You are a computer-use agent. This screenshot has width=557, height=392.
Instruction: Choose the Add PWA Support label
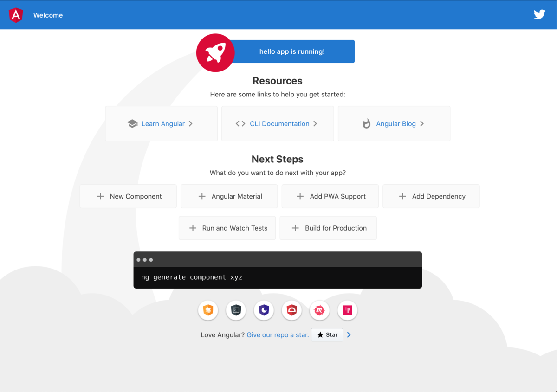click(338, 196)
